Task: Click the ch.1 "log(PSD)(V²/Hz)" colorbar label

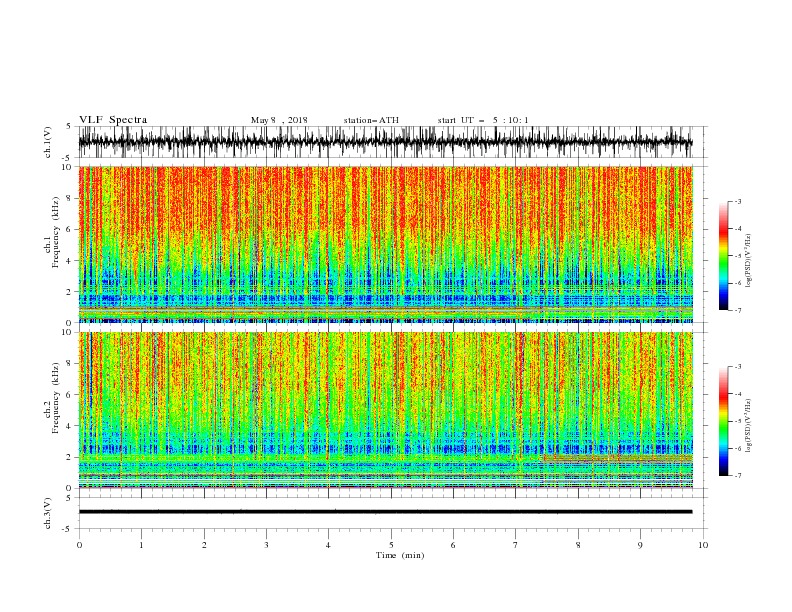Action: pos(748,261)
